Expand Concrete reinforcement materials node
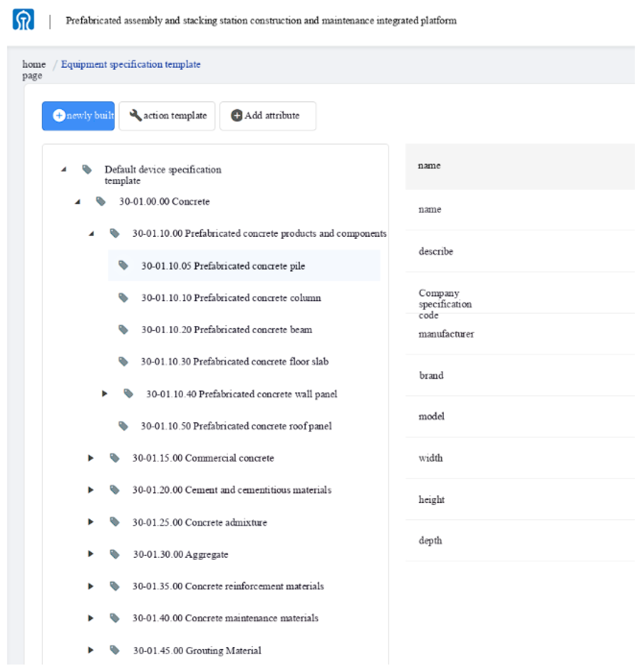 click(91, 586)
